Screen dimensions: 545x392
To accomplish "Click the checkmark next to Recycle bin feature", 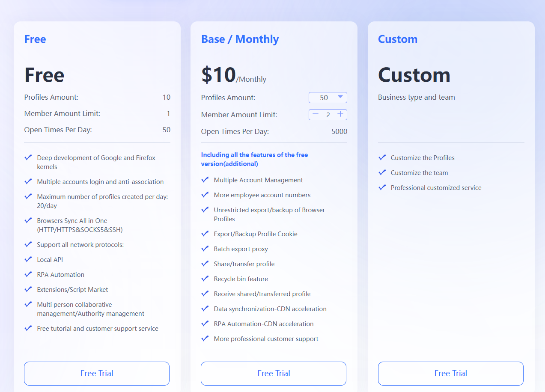I will pos(205,279).
